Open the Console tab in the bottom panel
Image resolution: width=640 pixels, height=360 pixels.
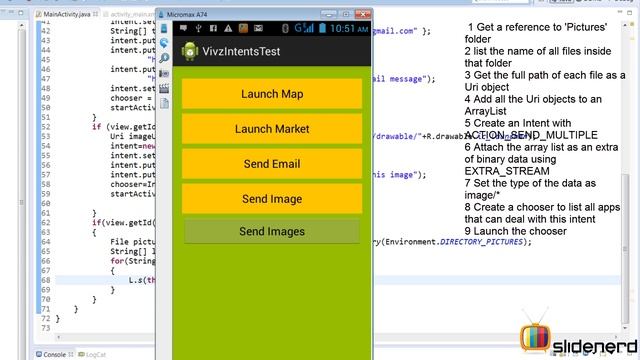[x=54, y=355]
